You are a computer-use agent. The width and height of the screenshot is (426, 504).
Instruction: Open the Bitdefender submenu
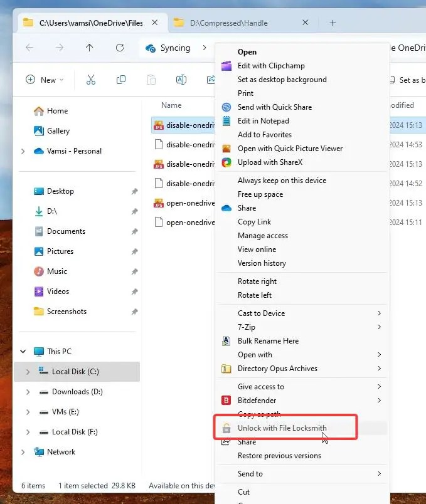(302, 401)
